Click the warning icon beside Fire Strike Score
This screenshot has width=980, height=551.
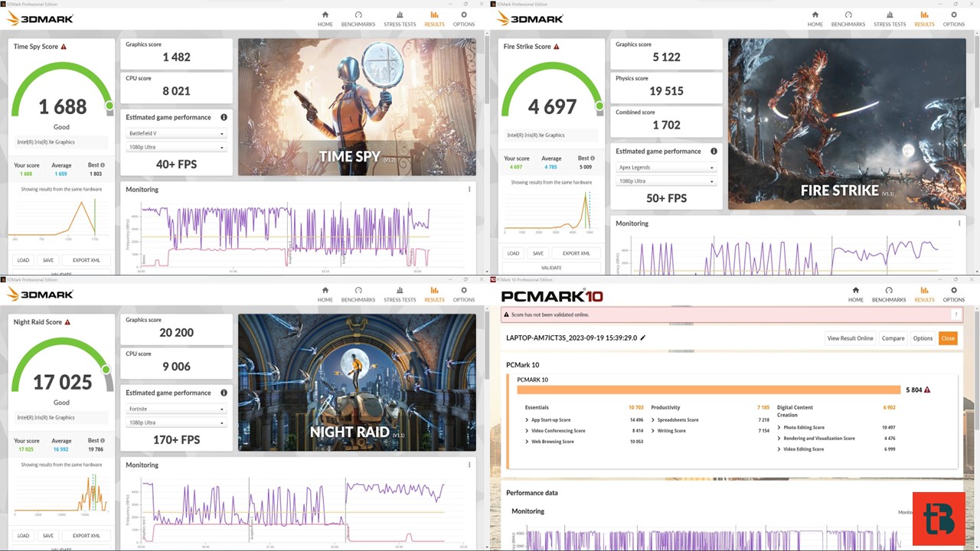[x=557, y=47]
